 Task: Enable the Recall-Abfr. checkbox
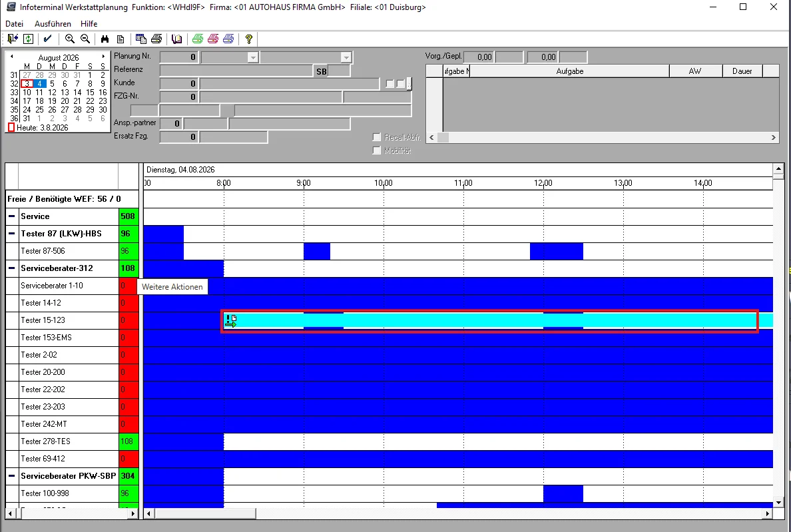[376, 137]
